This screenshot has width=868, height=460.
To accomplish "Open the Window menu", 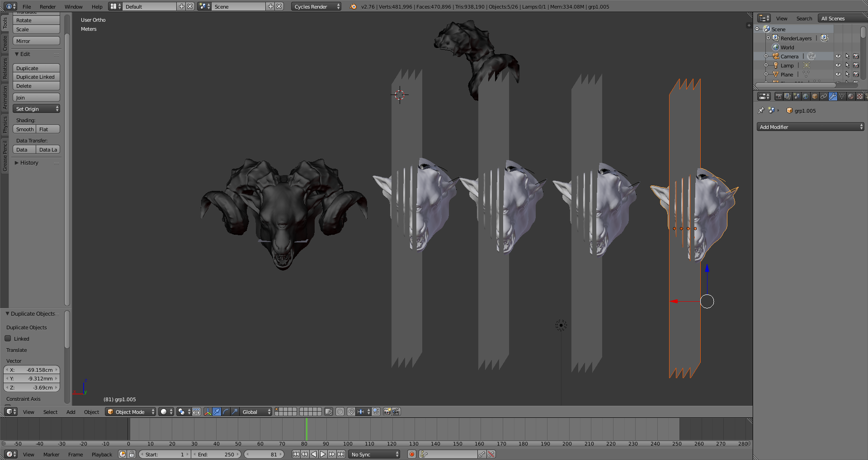I will pos(73,6).
